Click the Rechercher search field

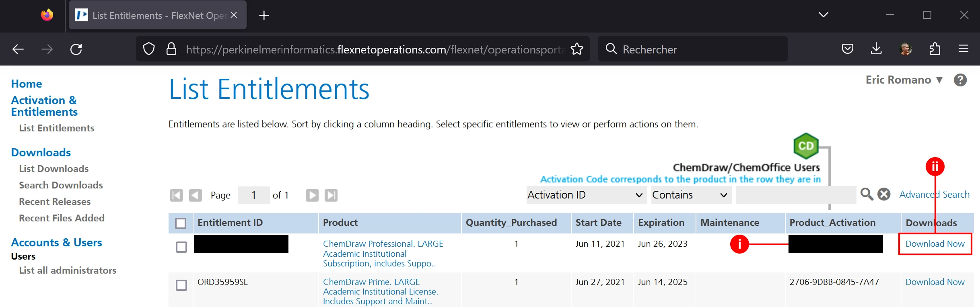(693, 49)
